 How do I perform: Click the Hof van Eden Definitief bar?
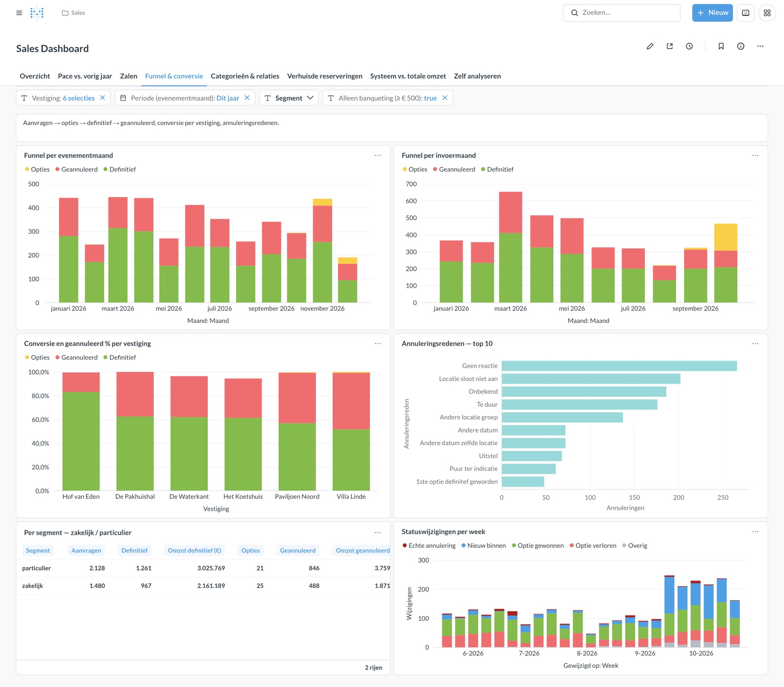[81, 441]
